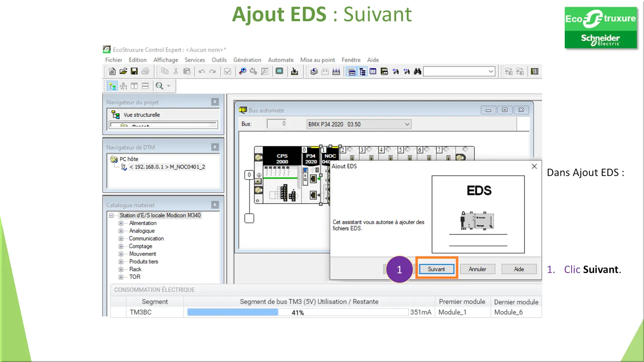
Task: Click Aide button in Ajout EDS dialog
Action: pyautogui.click(x=519, y=269)
